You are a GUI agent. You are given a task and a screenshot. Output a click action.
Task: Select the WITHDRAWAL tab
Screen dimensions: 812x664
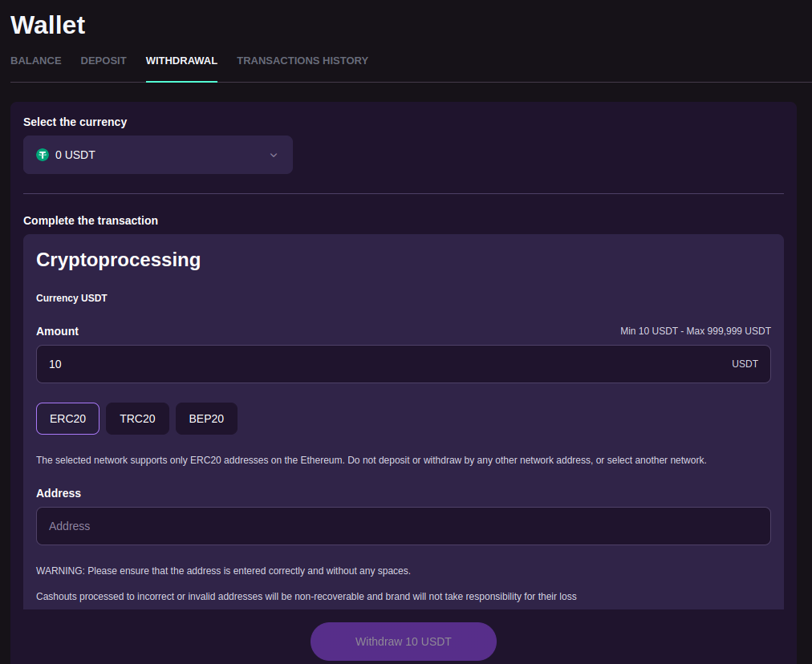(x=181, y=60)
